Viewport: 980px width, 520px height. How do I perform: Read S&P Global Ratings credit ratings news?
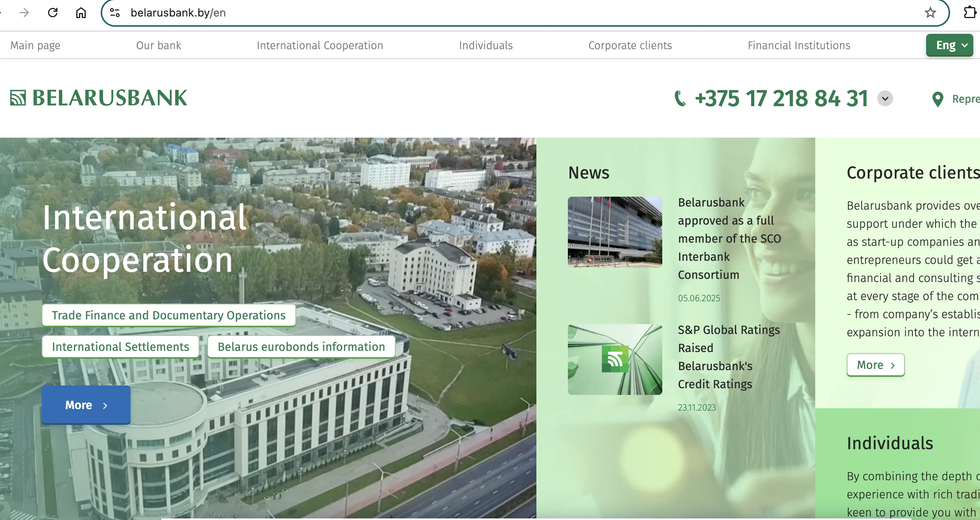[729, 357]
